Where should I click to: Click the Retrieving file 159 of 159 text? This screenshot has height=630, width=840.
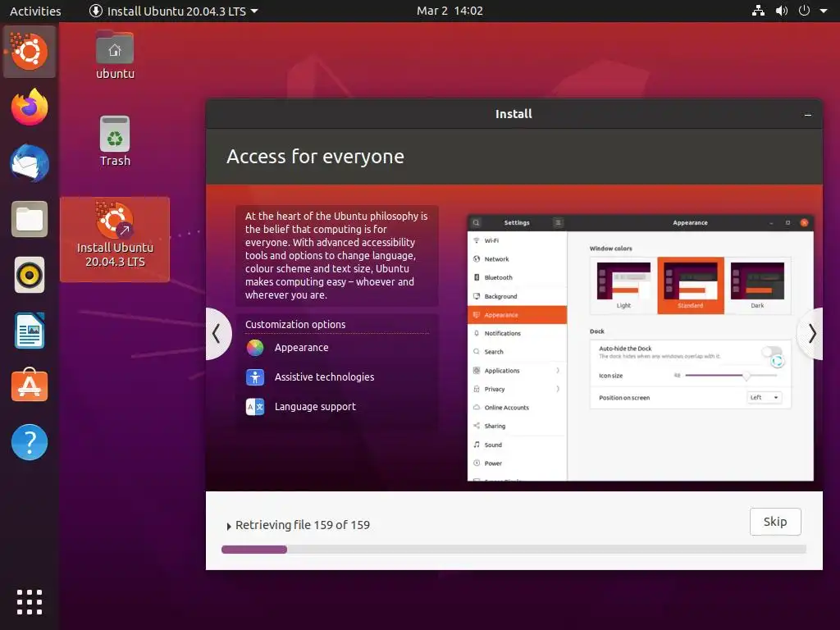302,525
